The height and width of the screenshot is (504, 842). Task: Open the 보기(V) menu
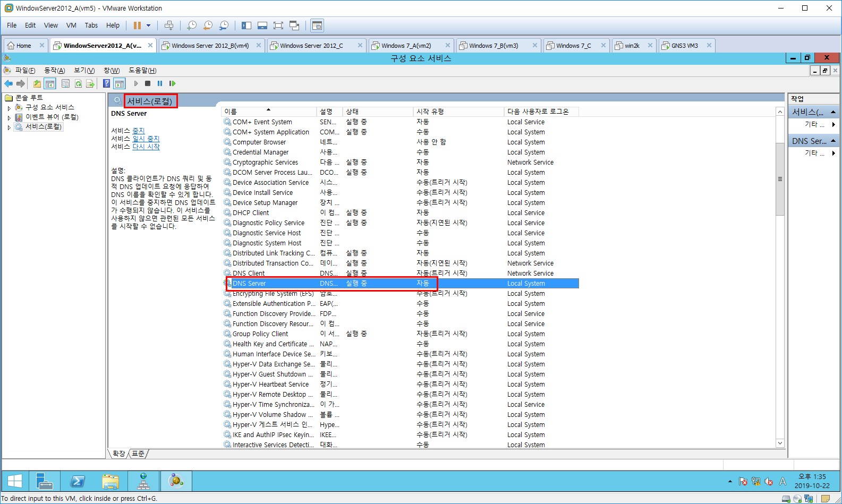click(x=84, y=71)
